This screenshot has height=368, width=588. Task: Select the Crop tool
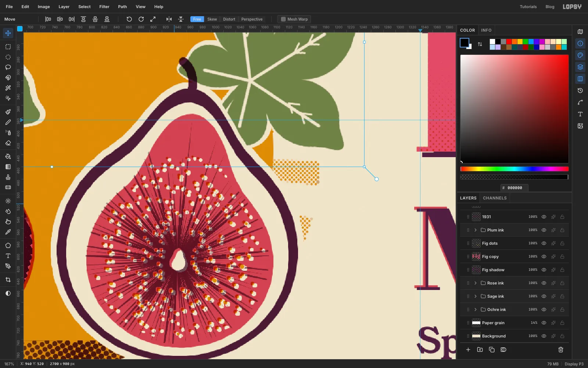click(x=8, y=280)
